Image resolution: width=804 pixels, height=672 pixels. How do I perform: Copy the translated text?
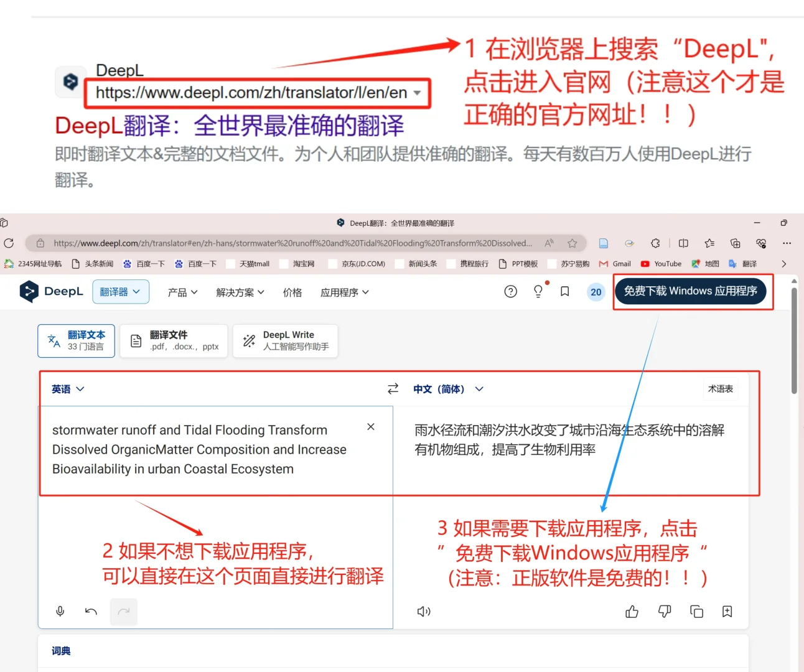tap(696, 611)
